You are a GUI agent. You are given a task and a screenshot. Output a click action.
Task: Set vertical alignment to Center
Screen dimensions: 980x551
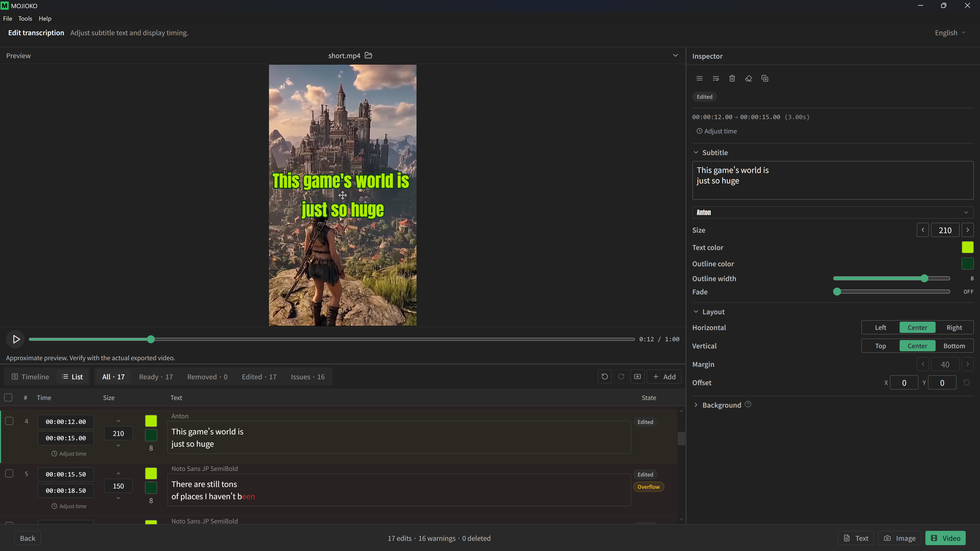click(x=917, y=346)
